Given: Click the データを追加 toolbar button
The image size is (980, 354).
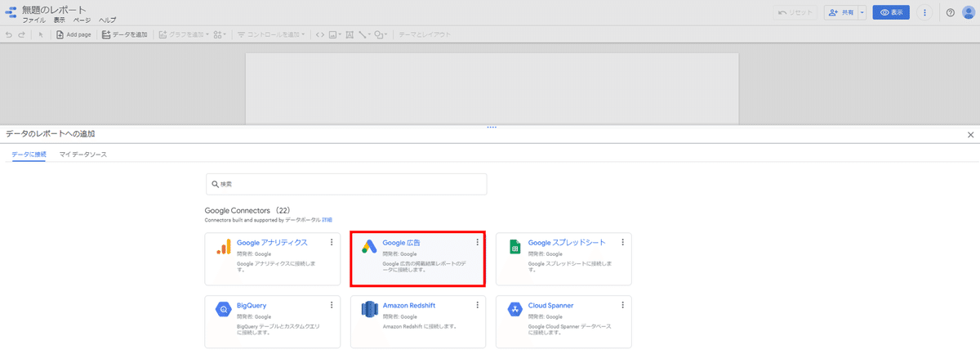Looking at the screenshot, I should tap(125, 34).
